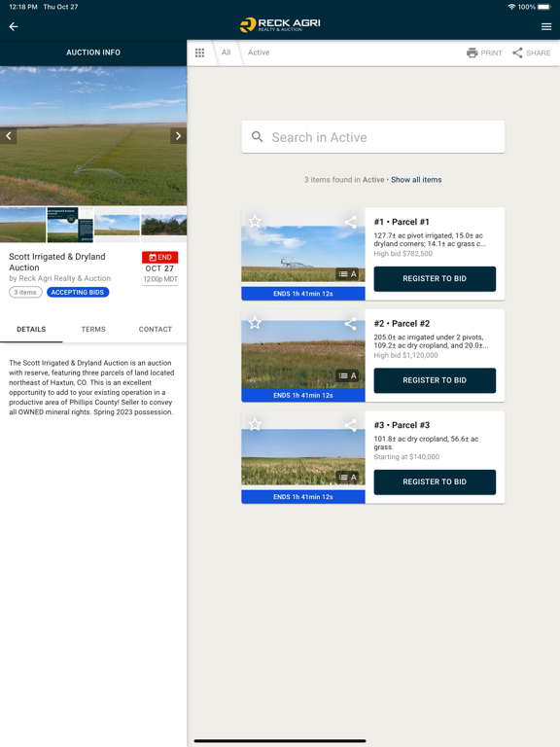Screen dimensions: 560x747
Task: Switch to the Contact tab
Action: [x=156, y=329]
